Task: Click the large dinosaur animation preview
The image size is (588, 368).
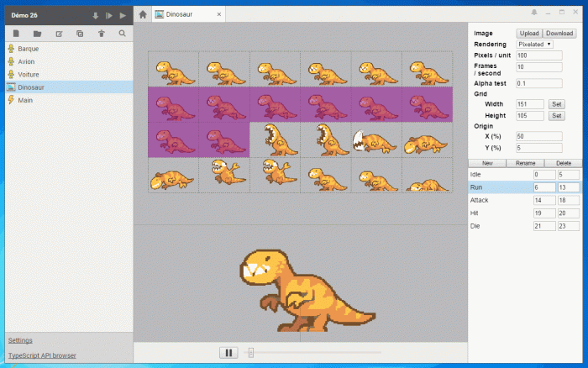Action: (x=307, y=291)
